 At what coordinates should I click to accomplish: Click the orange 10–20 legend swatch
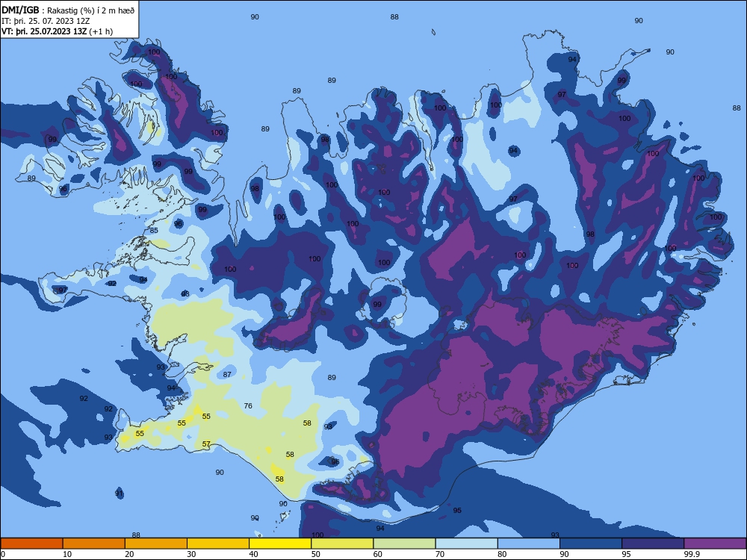coord(94,544)
